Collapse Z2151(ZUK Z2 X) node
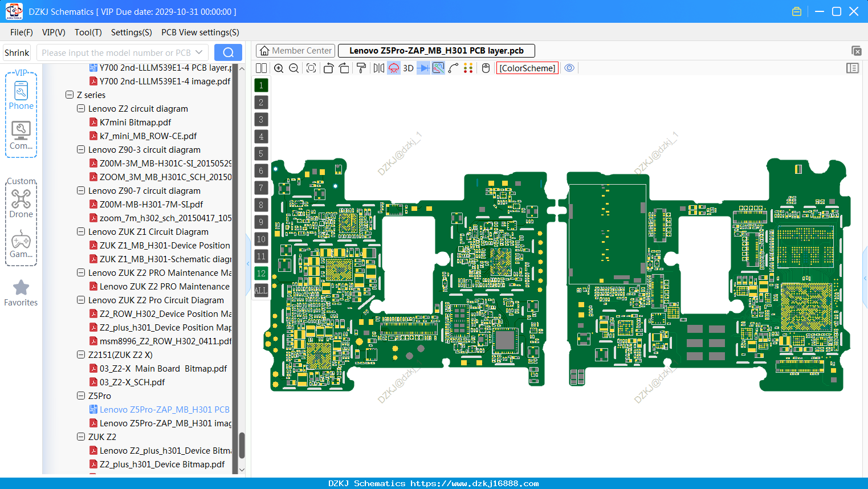Screen dimensions: 868x489 (x=81, y=355)
